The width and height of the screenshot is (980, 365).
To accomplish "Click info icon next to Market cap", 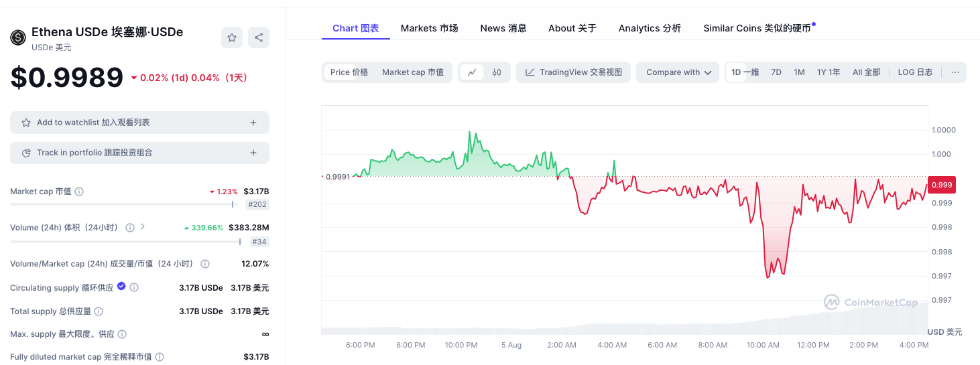I will (x=79, y=192).
